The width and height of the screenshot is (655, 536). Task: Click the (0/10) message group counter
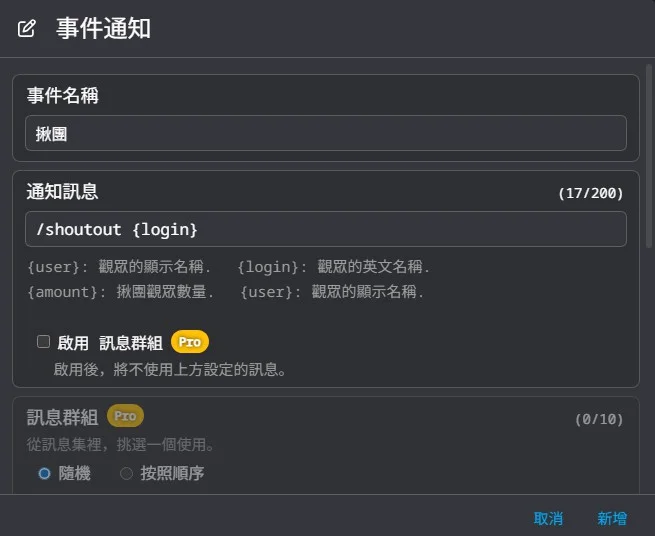tap(599, 419)
